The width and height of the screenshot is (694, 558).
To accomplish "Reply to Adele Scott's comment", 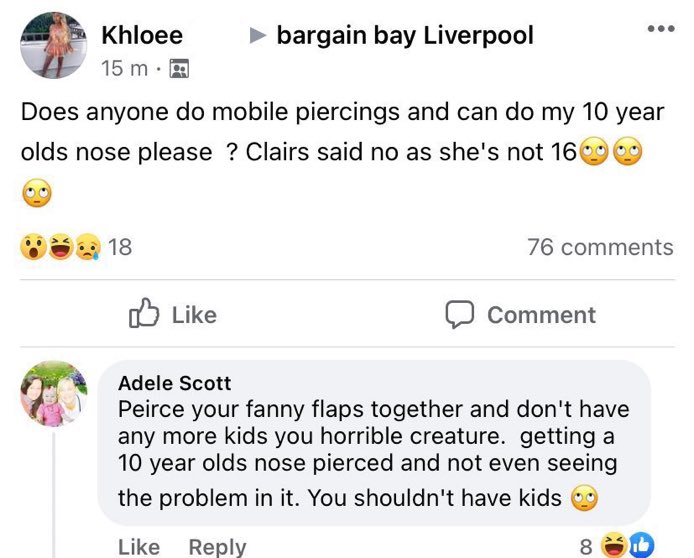I will (x=217, y=546).
